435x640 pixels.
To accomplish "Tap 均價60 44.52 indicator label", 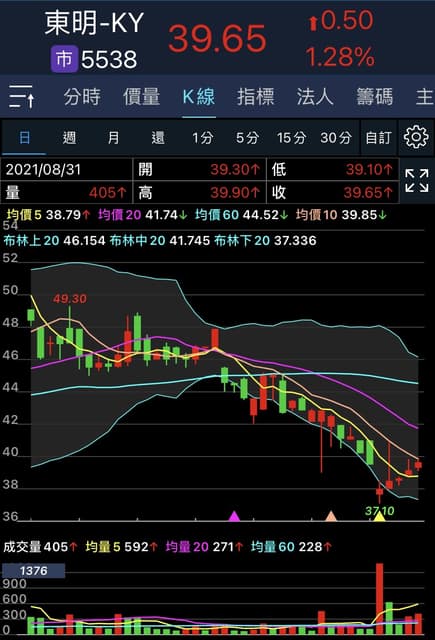I will tap(242, 215).
